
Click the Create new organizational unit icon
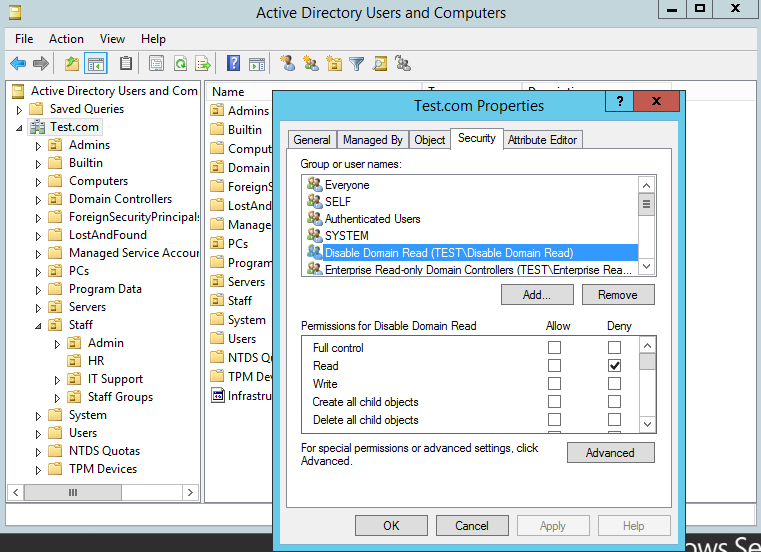point(334,63)
